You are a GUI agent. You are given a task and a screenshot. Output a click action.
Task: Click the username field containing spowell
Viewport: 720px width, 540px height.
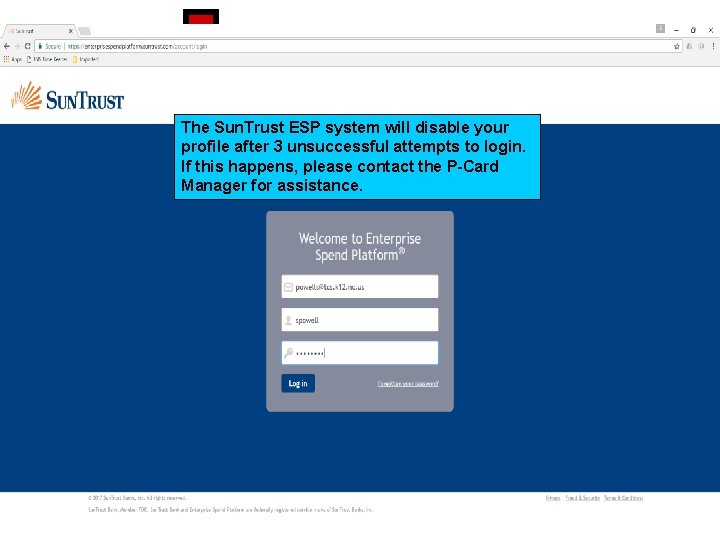[x=360, y=320]
